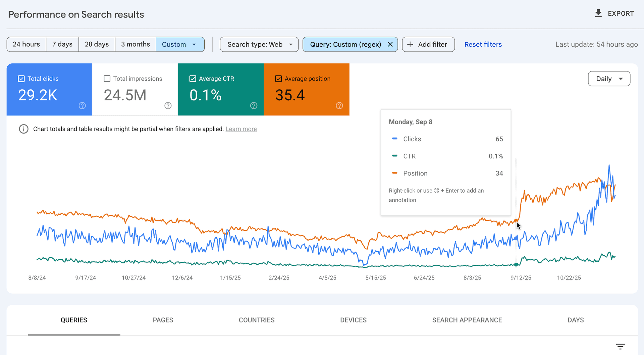Select the 24 hours date range

26,44
